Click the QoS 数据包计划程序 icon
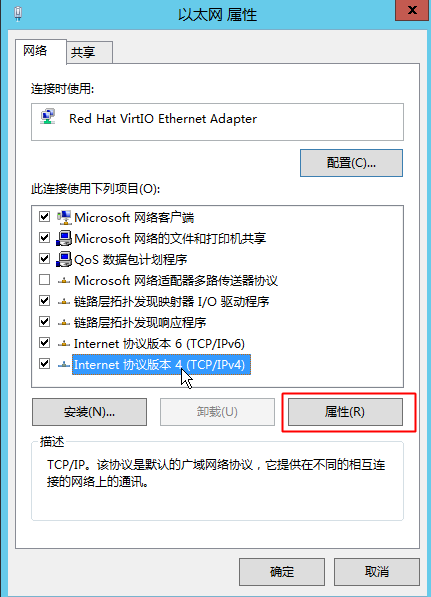 tap(64, 259)
